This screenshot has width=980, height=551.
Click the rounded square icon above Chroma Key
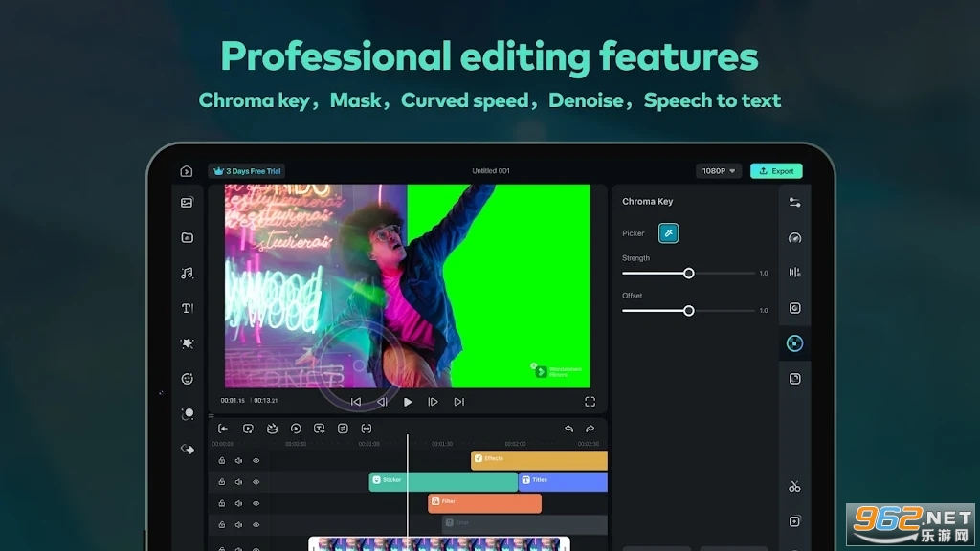coord(794,308)
